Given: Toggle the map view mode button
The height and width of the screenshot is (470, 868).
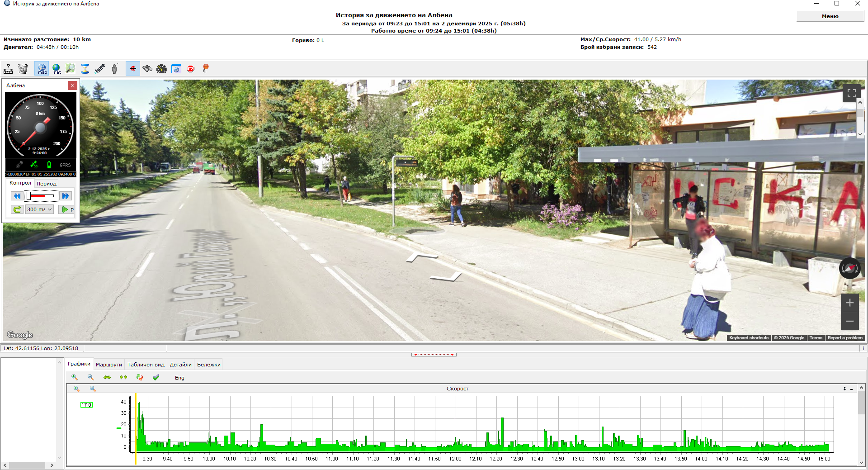Looking at the screenshot, I should [42, 69].
